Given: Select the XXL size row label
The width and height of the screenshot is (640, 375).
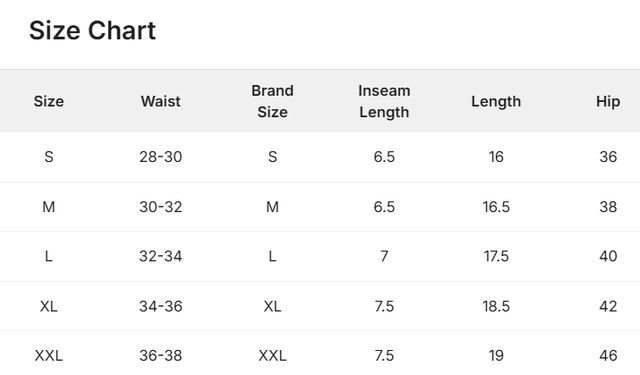Looking at the screenshot, I should (x=49, y=355).
